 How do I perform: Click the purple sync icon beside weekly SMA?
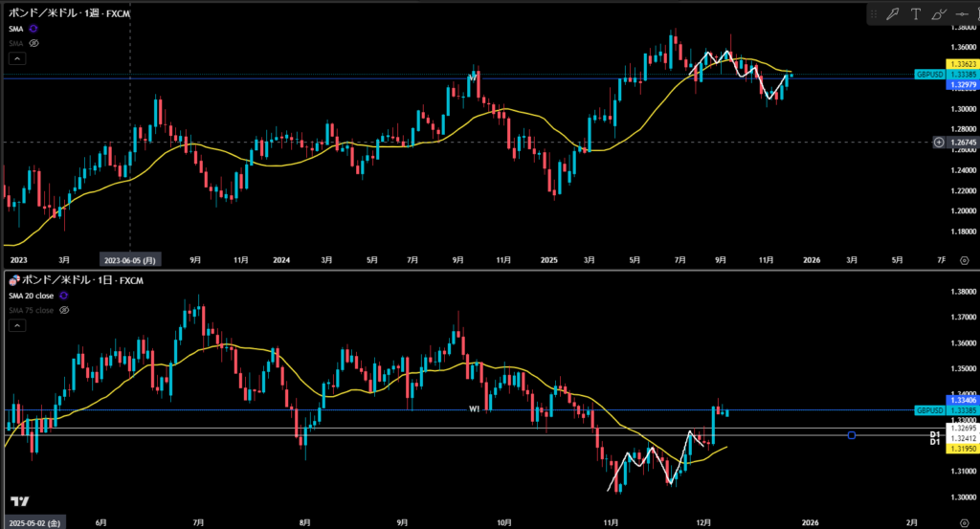pos(33,30)
